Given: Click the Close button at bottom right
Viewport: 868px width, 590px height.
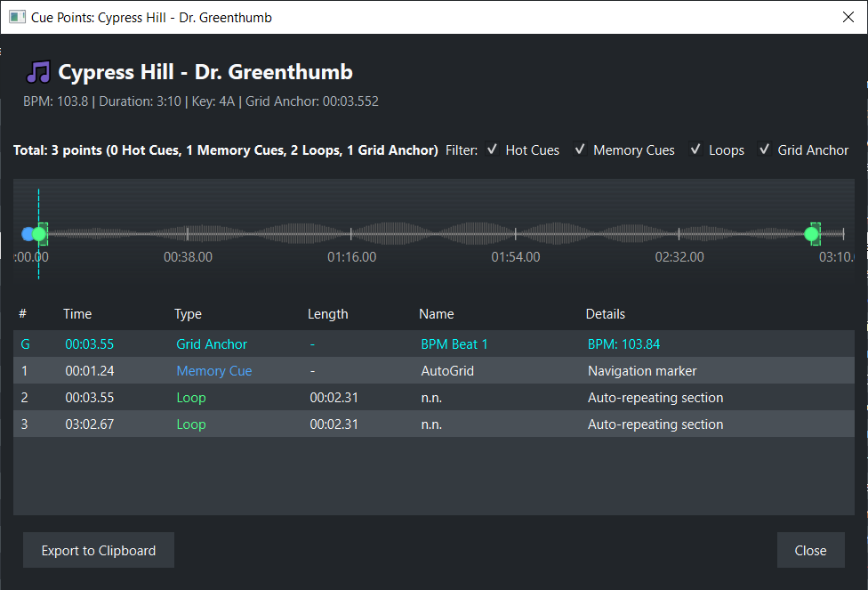Looking at the screenshot, I should (810, 550).
